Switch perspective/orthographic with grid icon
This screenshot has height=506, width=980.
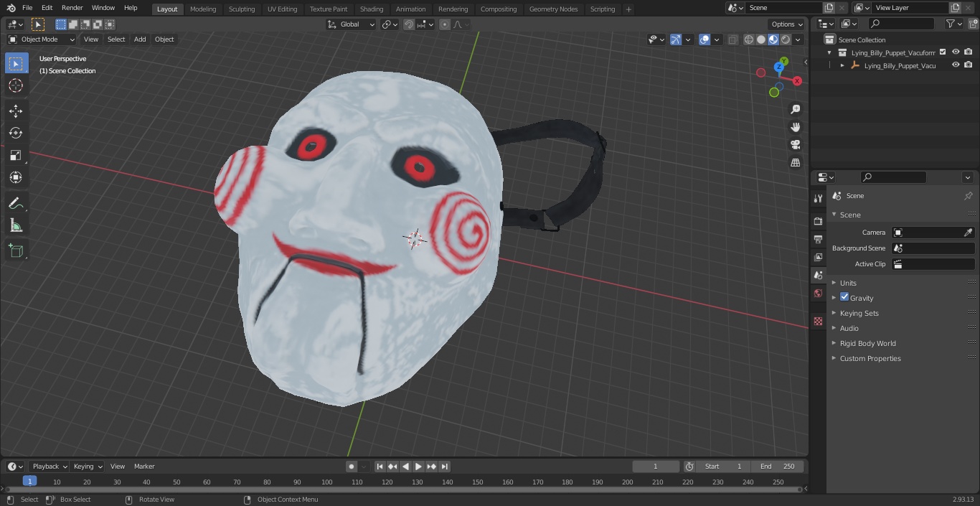pyautogui.click(x=795, y=163)
